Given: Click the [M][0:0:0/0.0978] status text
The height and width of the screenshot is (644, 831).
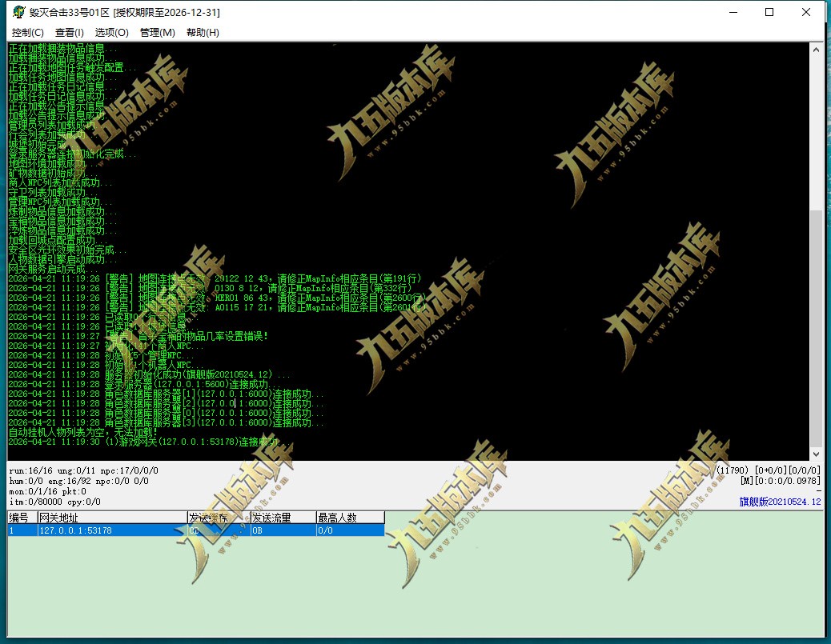Looking at the screenshot, I should tap(780, 481).
